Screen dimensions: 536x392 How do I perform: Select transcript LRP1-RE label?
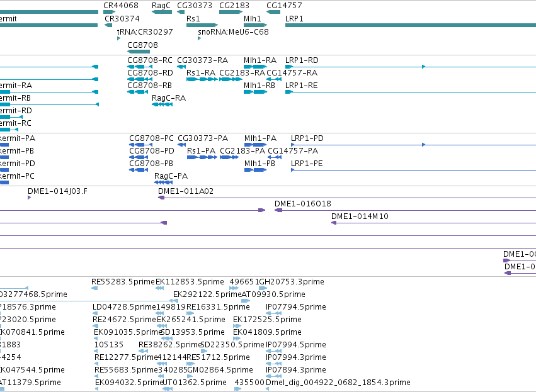click(302, 86)
